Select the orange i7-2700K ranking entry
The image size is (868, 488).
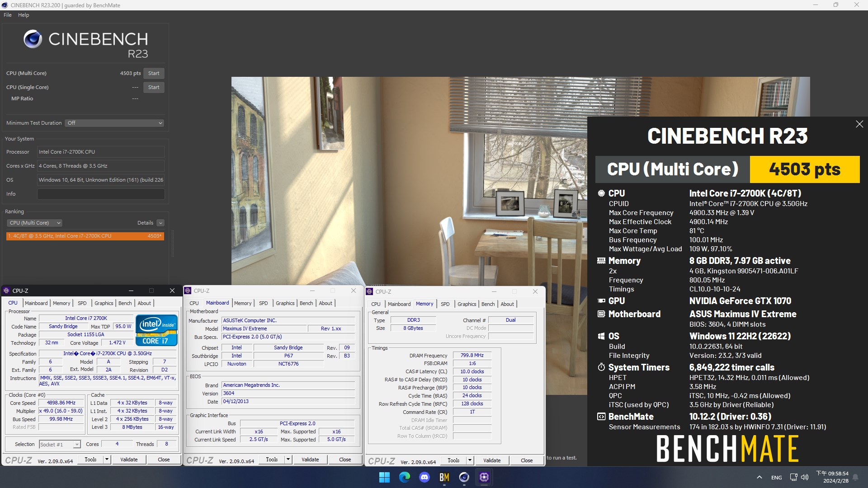pos(85,236)
